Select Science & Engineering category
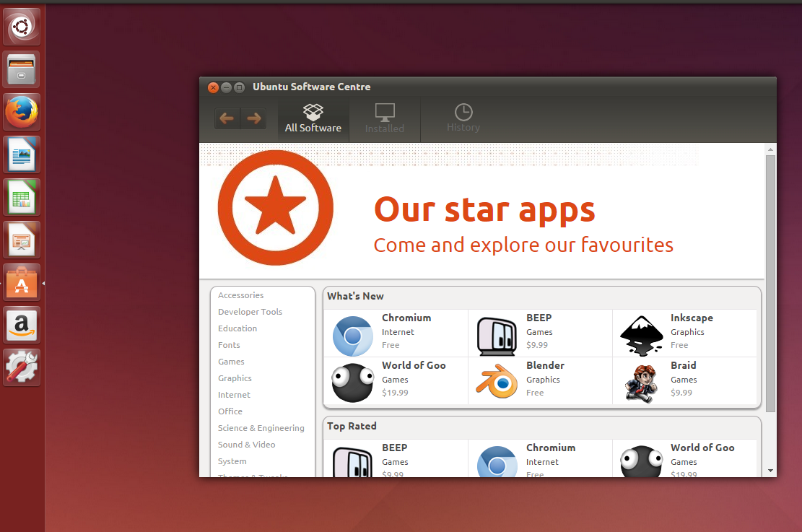 click(x=261, y=428)
